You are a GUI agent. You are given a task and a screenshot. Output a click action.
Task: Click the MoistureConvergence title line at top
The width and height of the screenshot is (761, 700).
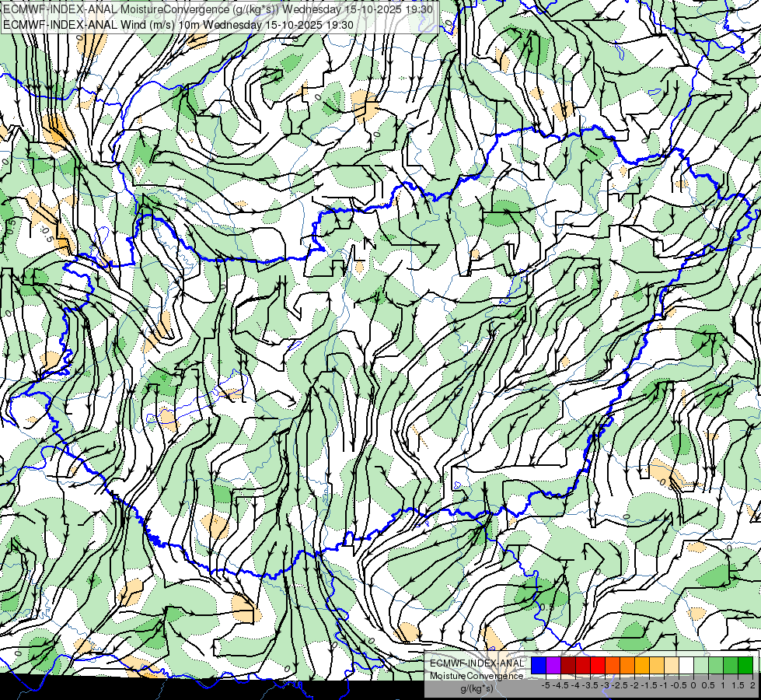pyautogui.click(x=218, y=9)
